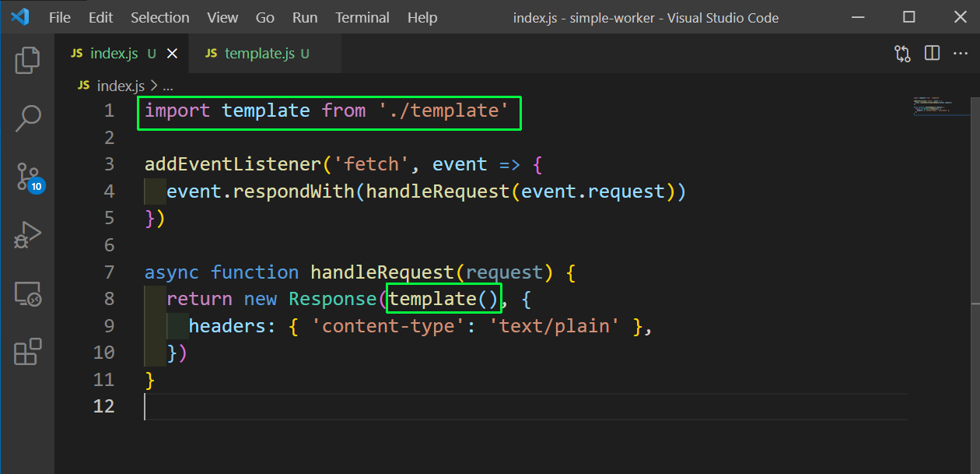The height and width of the screenshot is (474, 980).
Task: Click line number 7 in the gutter
Action: 108,272
